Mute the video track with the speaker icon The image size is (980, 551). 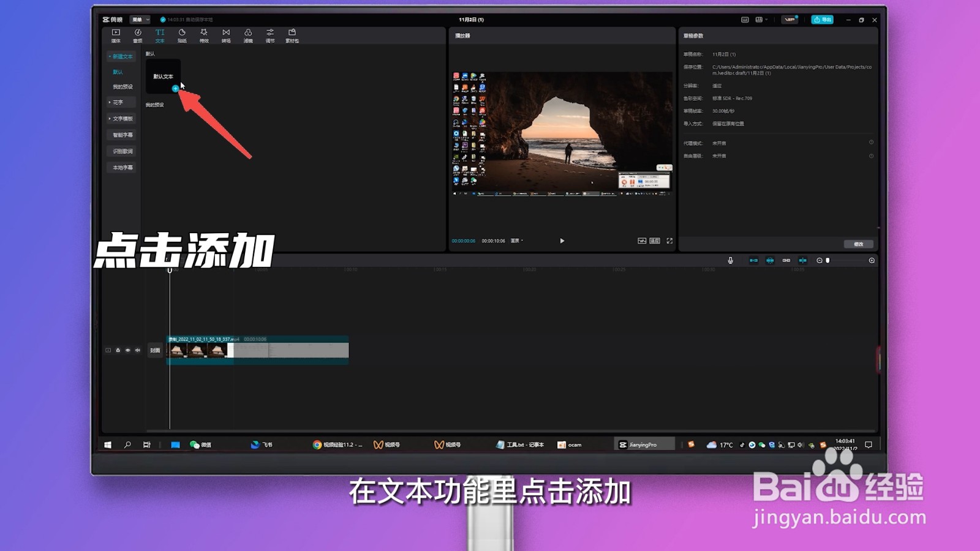[138, 350]
